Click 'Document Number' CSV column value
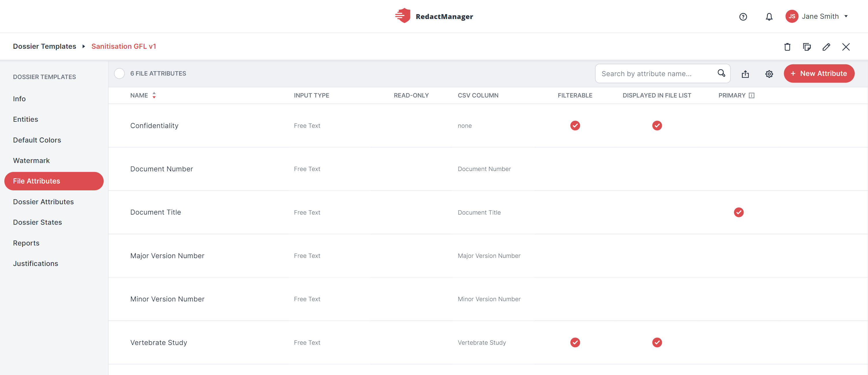The image size is (868, 375). tap(484, 169)
